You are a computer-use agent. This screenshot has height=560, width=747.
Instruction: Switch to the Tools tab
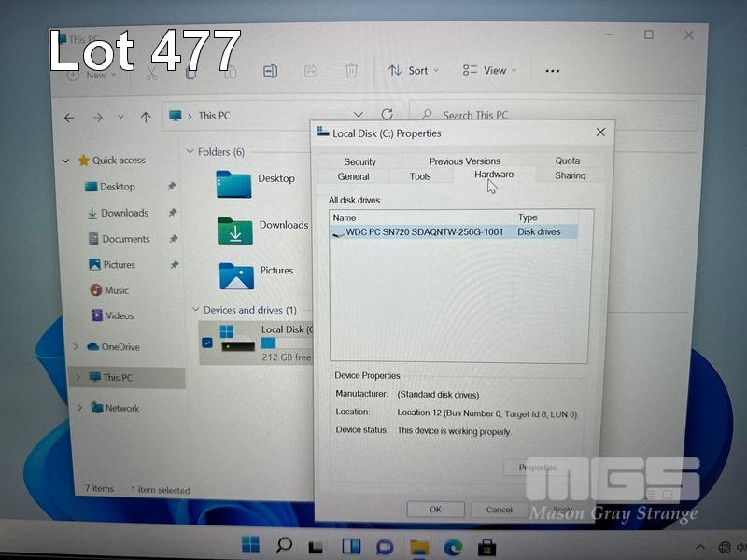pyautogui.click(x=420, y=176)
